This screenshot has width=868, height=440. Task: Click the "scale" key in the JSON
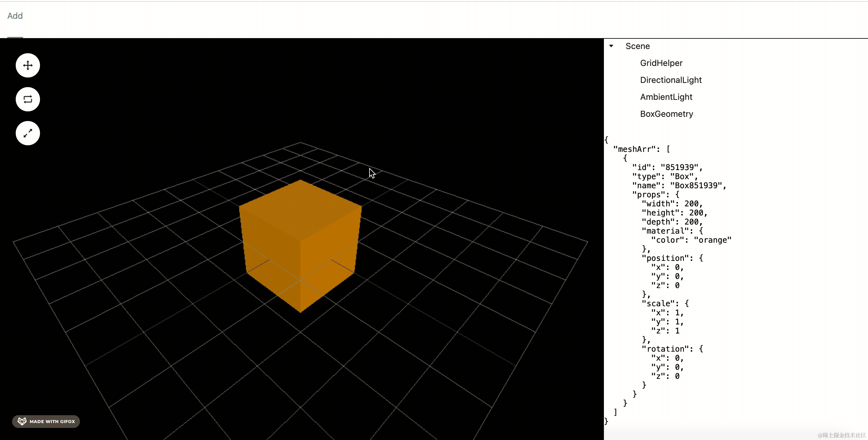[x=658, y=303]
